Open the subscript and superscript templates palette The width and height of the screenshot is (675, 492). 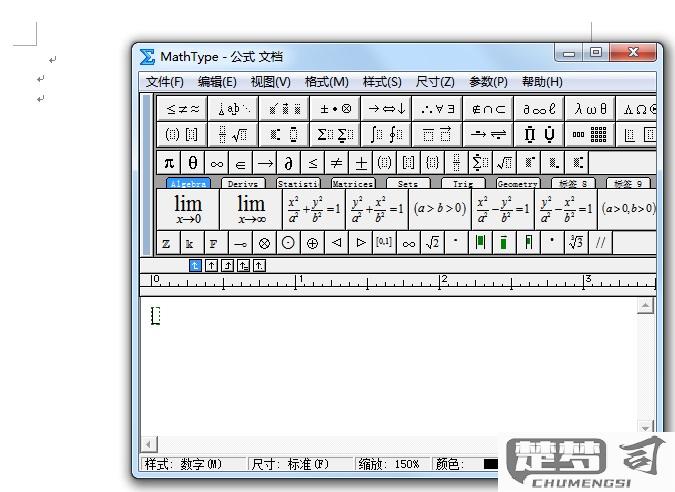coord(284,135)
